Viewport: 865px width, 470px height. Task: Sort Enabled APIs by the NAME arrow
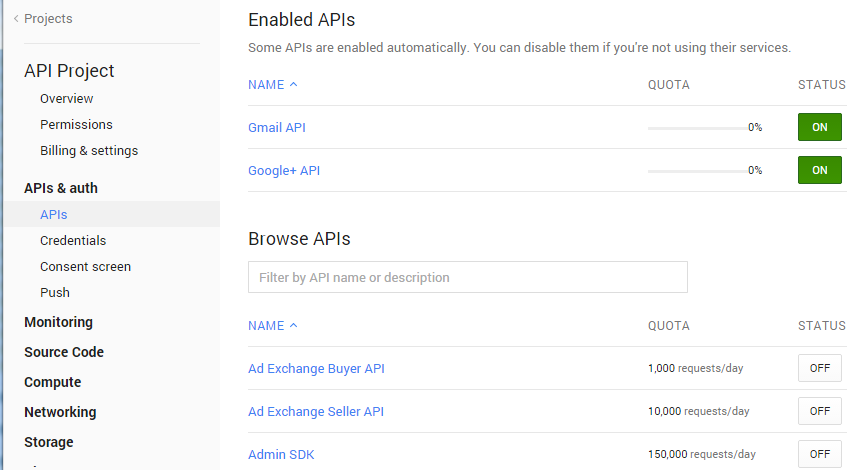tap(293, 84)
